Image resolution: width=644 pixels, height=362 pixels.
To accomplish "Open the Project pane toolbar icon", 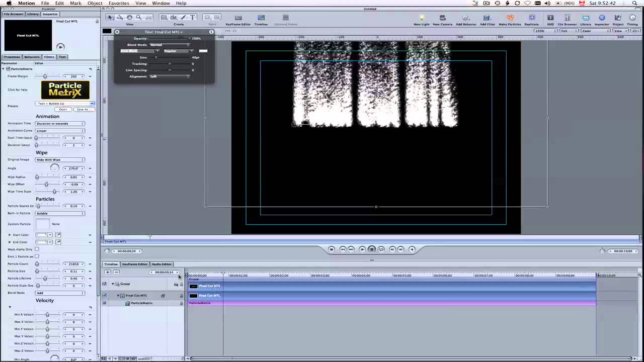I will pos(618,20).
